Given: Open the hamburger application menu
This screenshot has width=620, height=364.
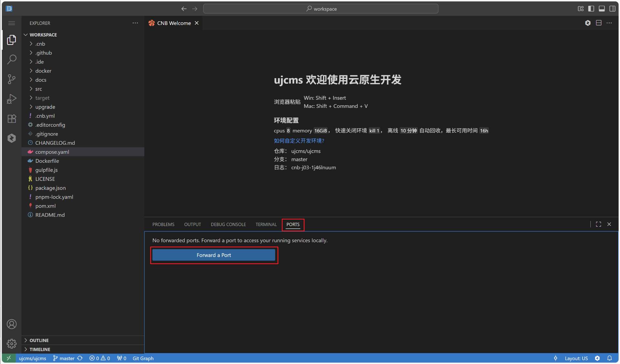Looking at the screenshot, I should [x=12, y=23].
